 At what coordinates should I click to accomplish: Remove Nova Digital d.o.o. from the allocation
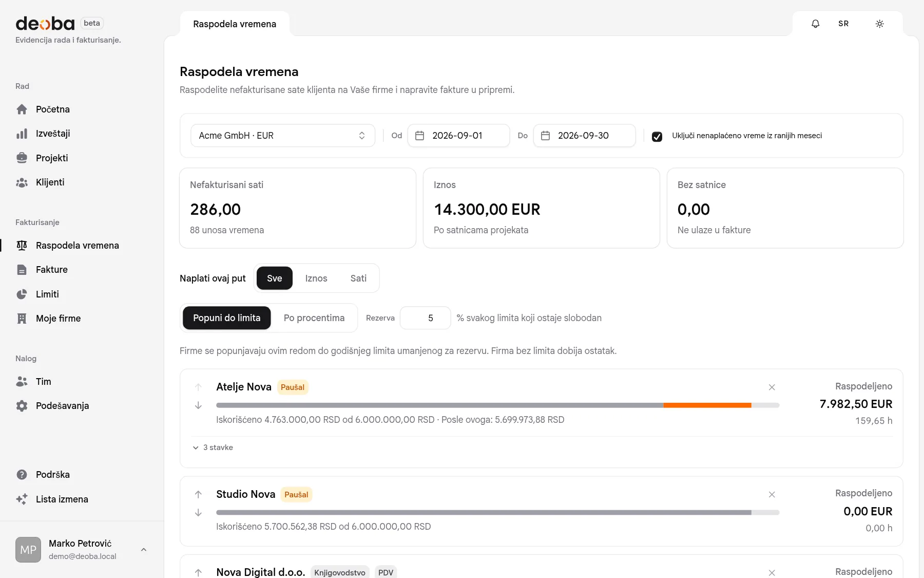(772, 572)
